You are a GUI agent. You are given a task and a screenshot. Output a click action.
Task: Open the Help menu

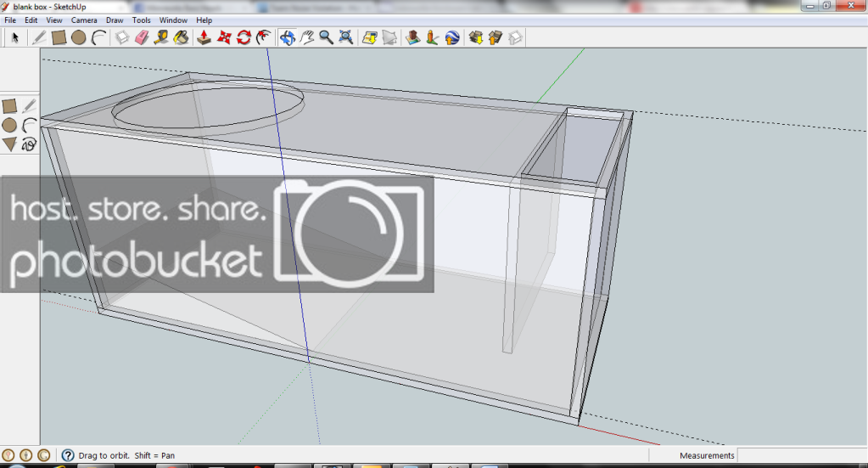[x=204, y=20]
